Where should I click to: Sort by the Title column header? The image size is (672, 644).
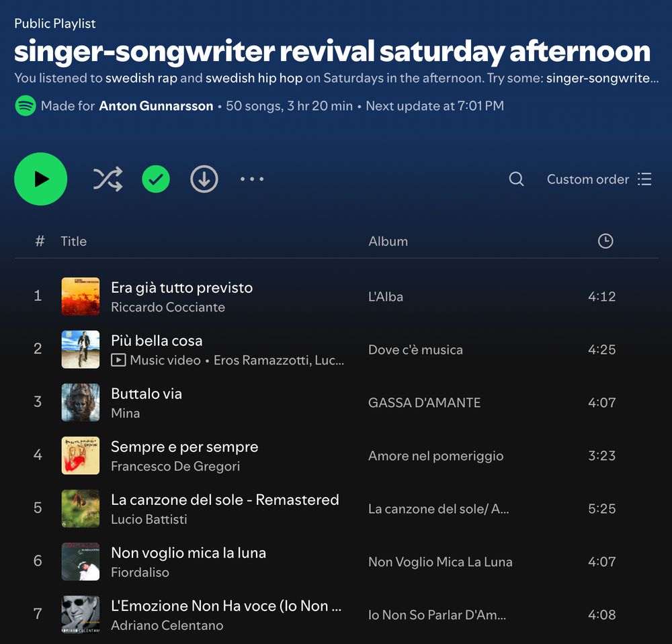click(74, 241)
